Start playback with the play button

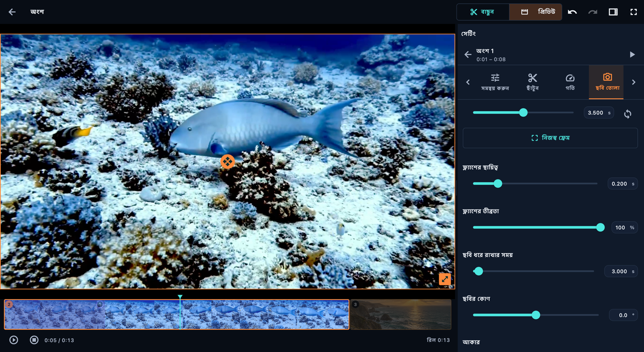click(14, 340)
